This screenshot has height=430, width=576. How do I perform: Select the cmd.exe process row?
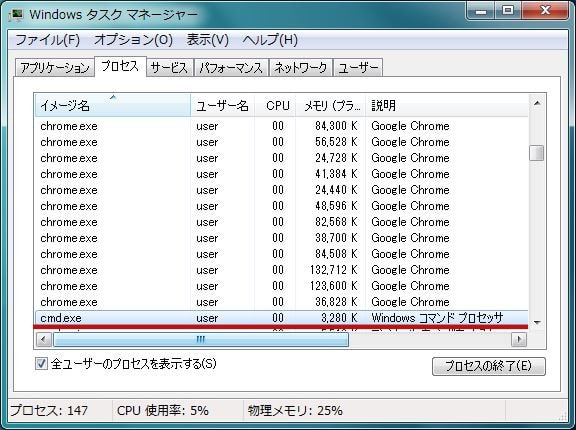(281, 318)
